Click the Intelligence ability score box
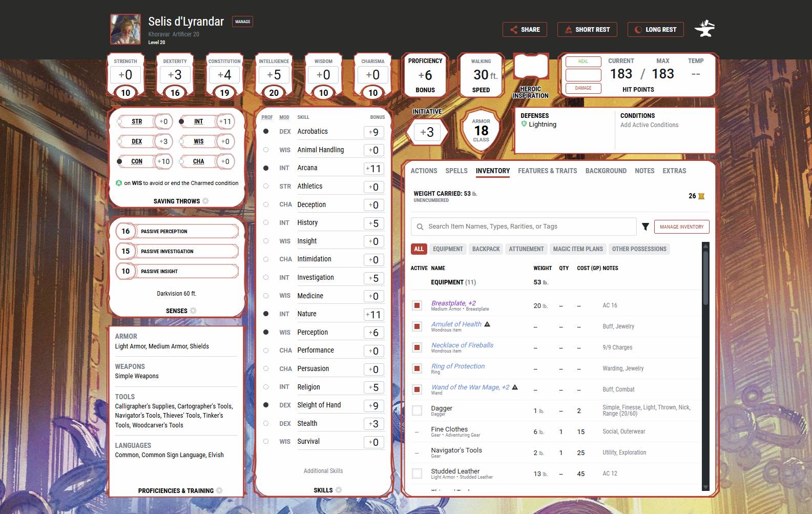 click(x=274, y=75)
